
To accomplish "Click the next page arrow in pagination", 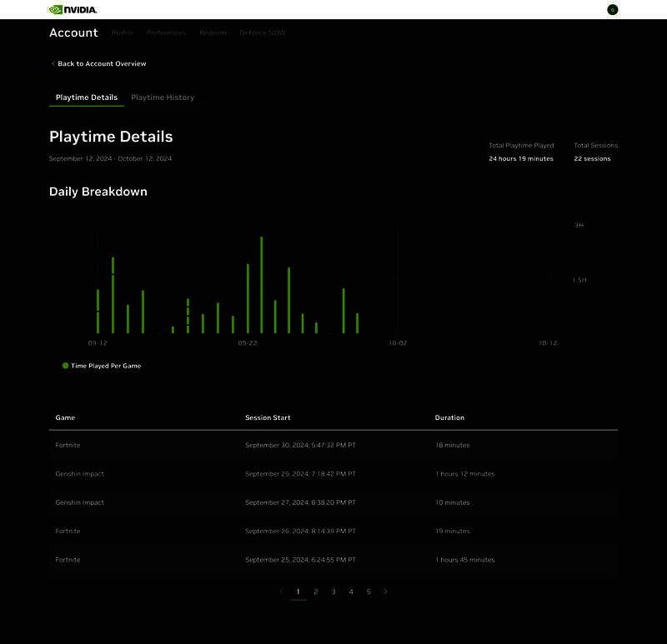I will [x=385, y=590].
